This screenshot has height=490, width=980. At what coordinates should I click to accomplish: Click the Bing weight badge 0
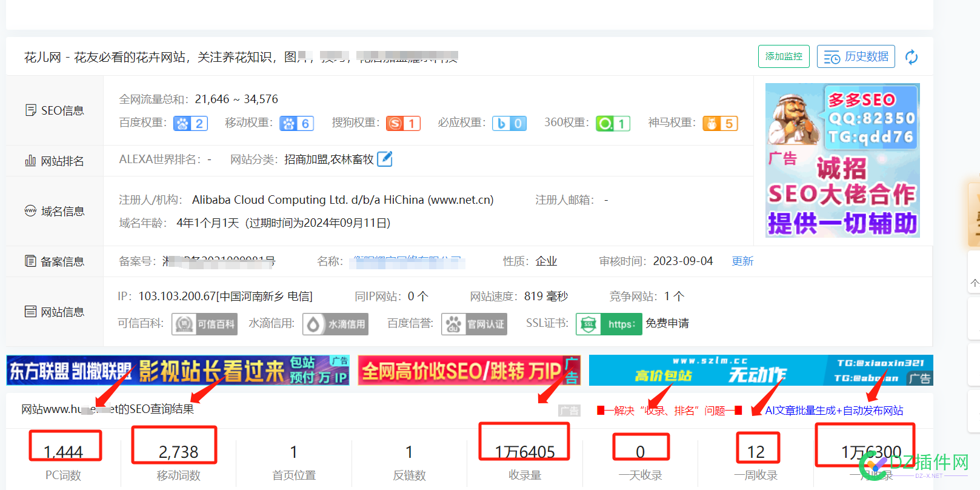[509, 124]
